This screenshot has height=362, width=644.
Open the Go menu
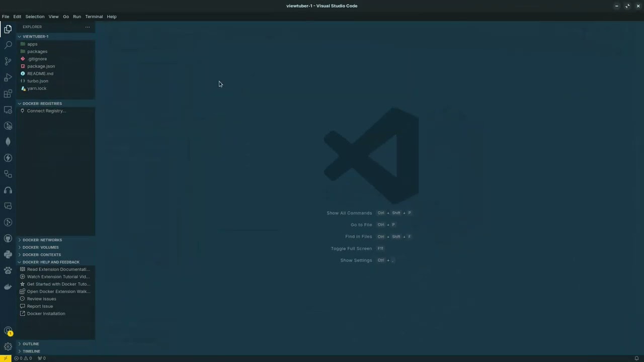[x=66, y=17]
